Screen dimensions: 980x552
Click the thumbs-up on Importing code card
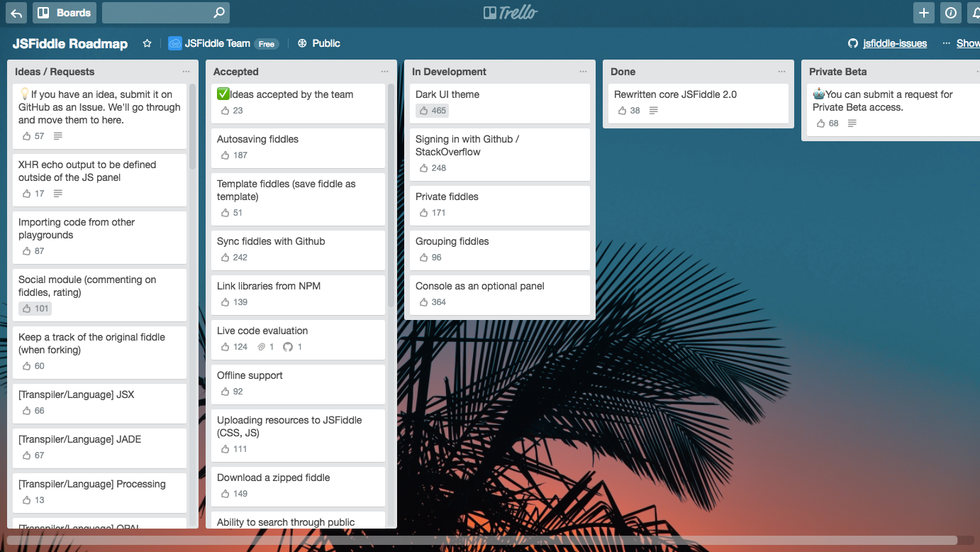point(27,251)
